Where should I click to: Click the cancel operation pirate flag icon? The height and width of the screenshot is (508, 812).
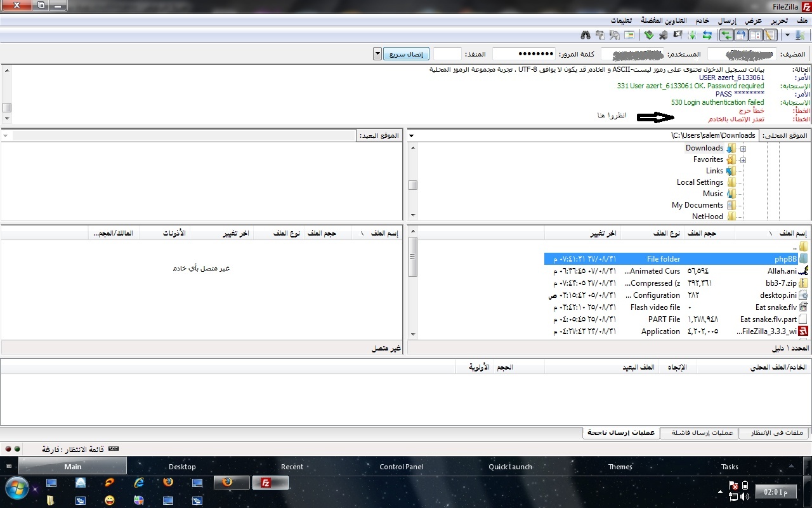tap(678, 36)
